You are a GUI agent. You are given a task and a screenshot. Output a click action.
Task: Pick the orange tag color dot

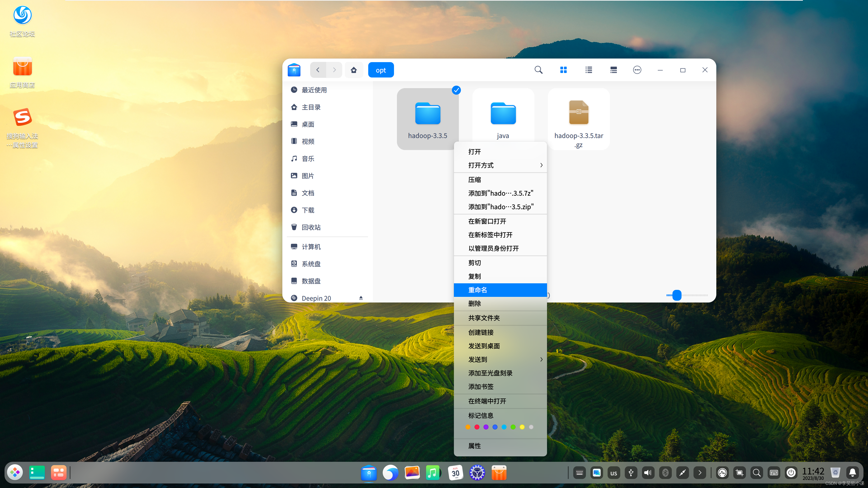pyautogui.click(x=468, y=427)
